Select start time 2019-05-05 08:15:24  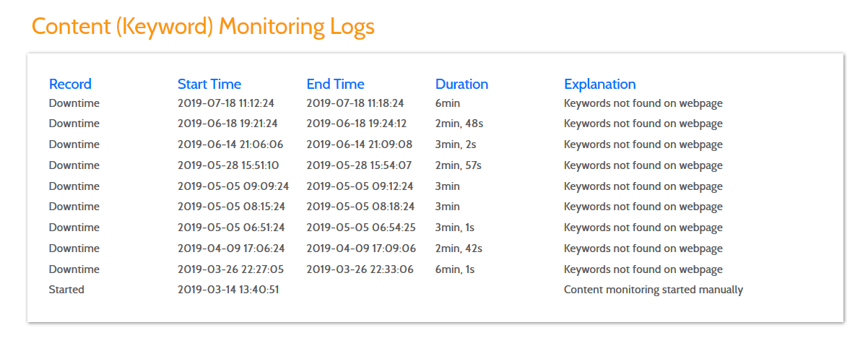tap(231, 207)
